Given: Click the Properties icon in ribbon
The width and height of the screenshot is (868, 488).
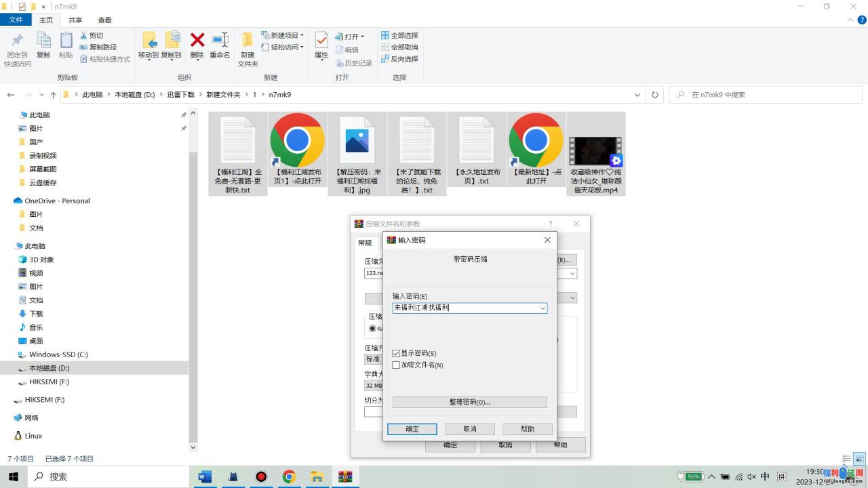Looking at the screenshot, I should click(x=321, y=42).
